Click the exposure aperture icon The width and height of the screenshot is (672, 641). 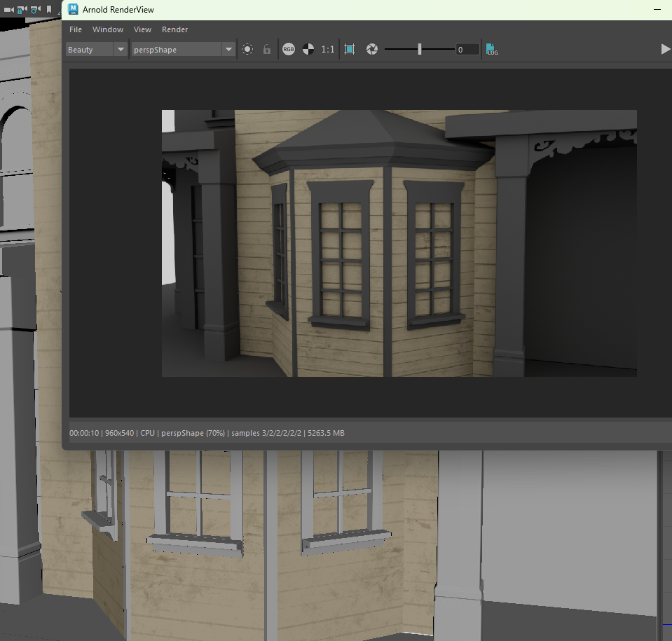(x=372, y=50)
